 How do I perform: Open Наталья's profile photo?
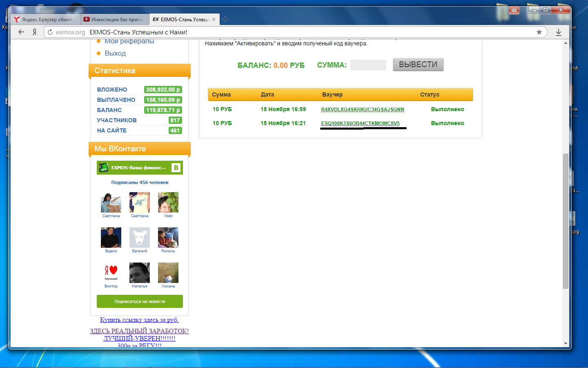click(140, 273)
